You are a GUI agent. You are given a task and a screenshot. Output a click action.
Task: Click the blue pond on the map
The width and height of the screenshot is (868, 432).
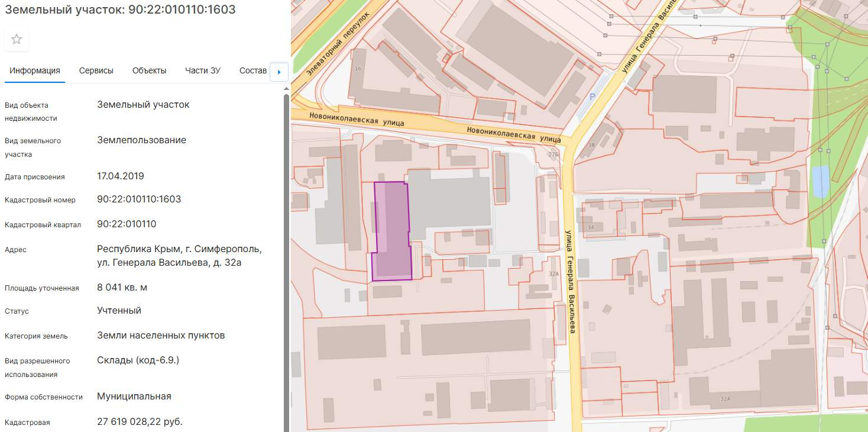pyautogui.click(x=820, y=182)
